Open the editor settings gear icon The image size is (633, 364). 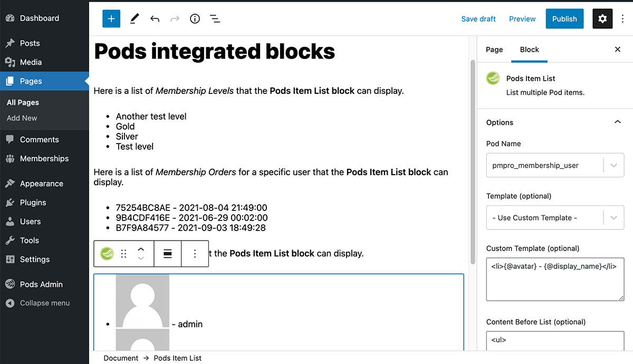point(602,18)
